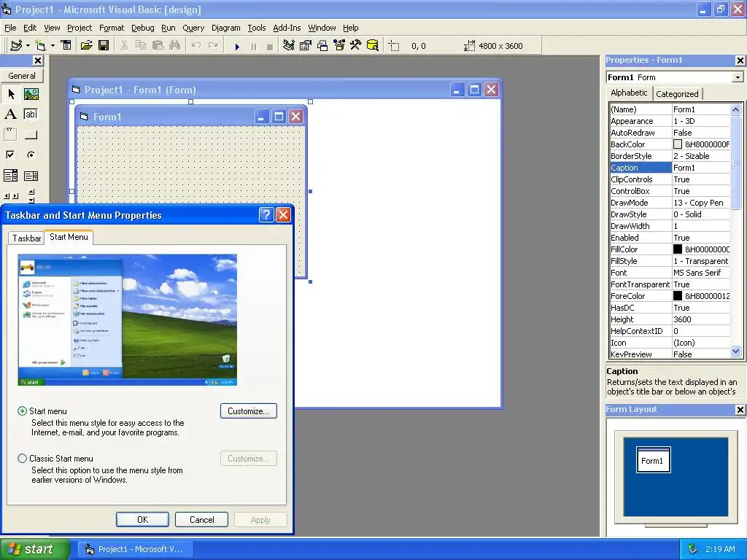Image resolution: width=747 pixels, height=560 pixels.
Task: Select the Classic Start menu radio option
Action: coord(22,459)
